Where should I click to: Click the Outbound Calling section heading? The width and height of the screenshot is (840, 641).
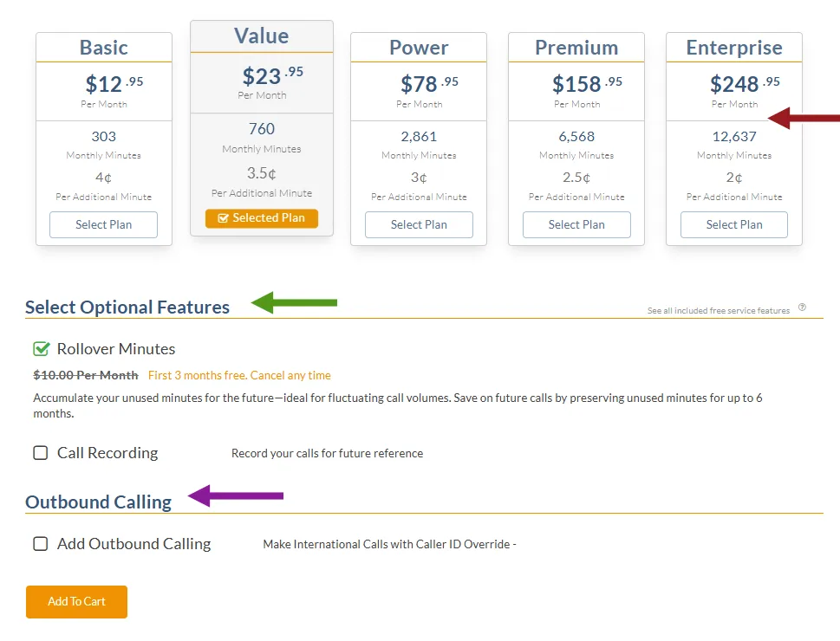99,502
